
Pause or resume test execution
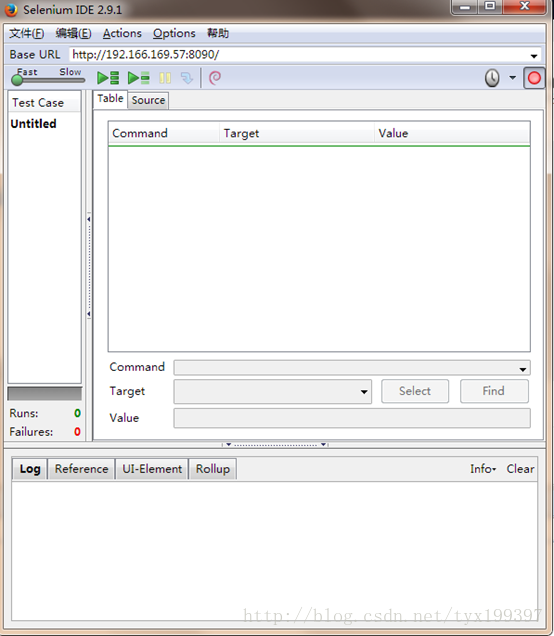click(165, 78)
